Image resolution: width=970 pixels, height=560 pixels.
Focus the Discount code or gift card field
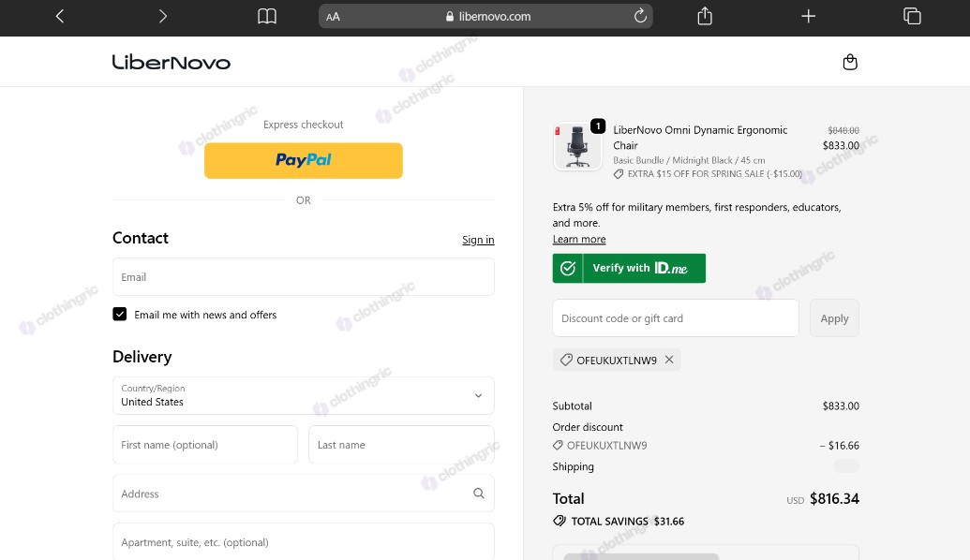(676, 318)
